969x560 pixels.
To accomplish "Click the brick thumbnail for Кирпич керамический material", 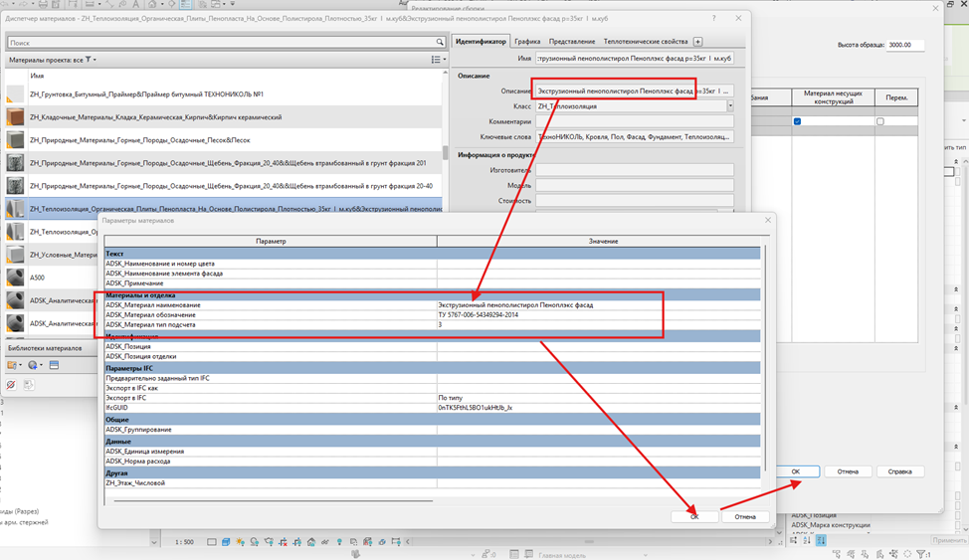I will coord(15,116).
